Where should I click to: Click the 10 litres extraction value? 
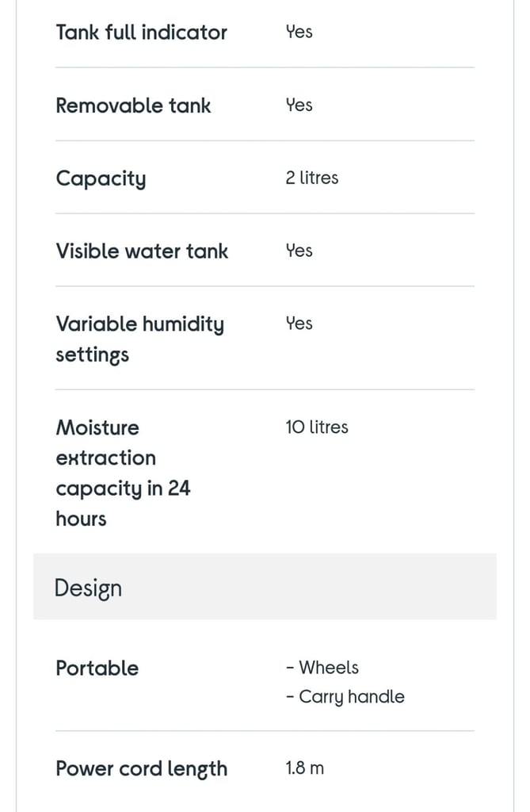click(317, 427)
